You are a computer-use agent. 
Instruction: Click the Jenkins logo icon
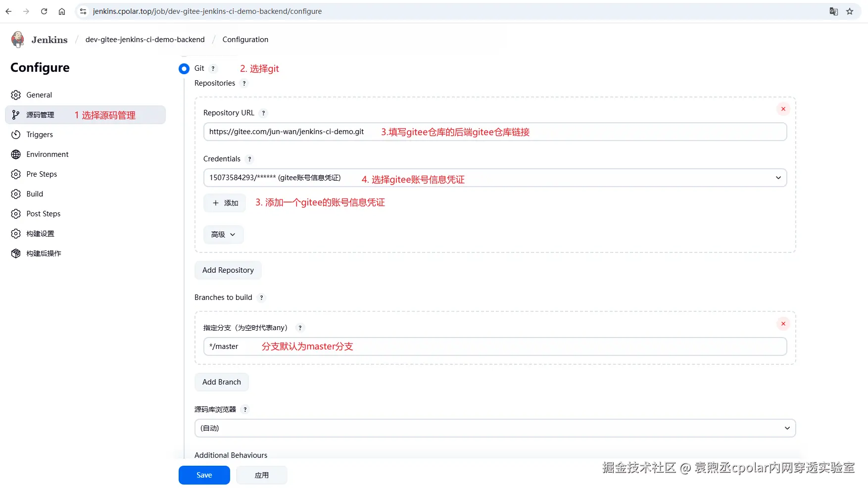click(18, 40)
